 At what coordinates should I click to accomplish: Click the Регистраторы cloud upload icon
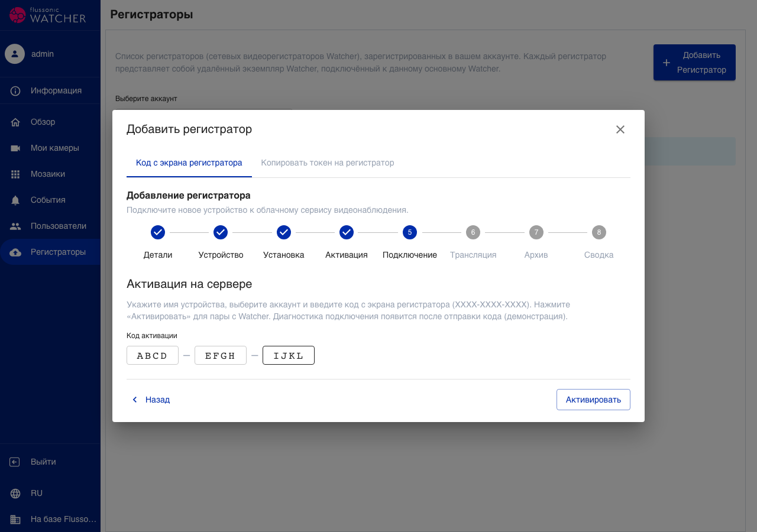[x=15, y=252]
